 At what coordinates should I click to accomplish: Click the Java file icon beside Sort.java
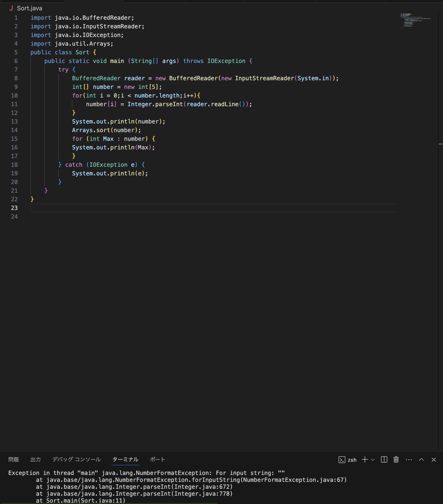pos(11,8)
